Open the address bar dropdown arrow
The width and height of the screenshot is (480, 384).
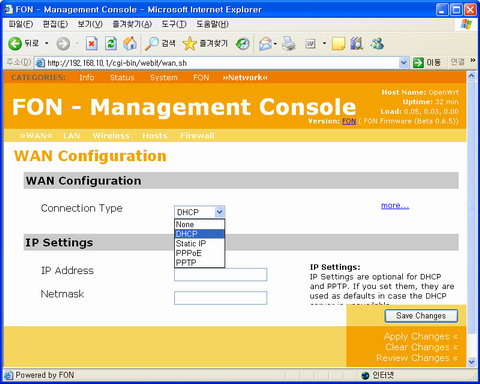click(403, 63)
